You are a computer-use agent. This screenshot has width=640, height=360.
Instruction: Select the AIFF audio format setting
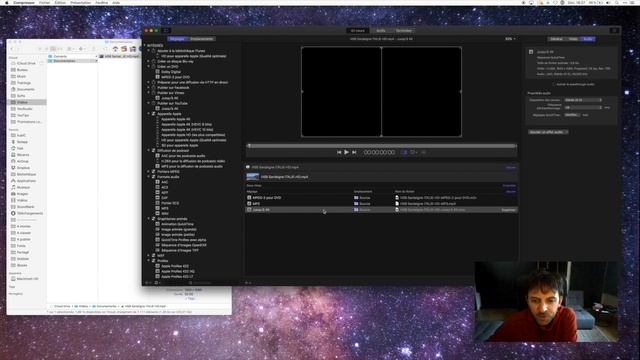[164, 193]
